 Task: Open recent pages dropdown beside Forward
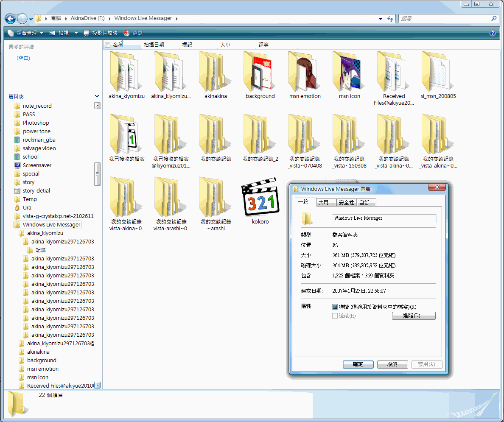(x=31, y=19)
